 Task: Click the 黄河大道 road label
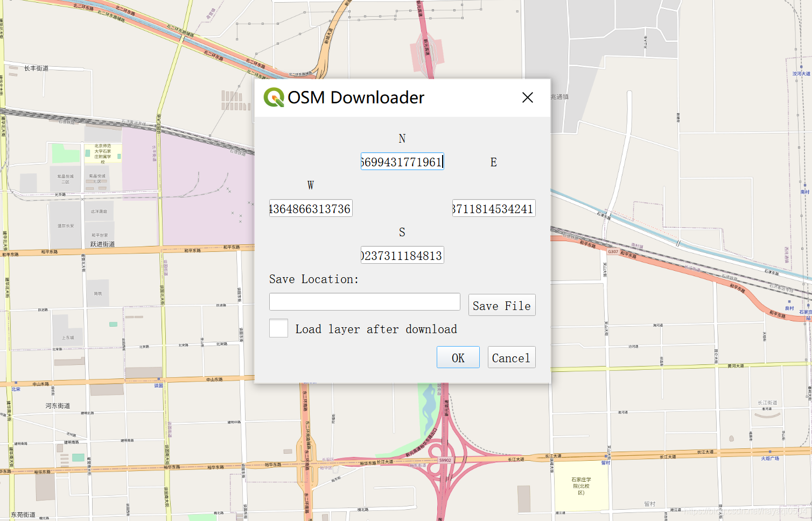(736, 366)
